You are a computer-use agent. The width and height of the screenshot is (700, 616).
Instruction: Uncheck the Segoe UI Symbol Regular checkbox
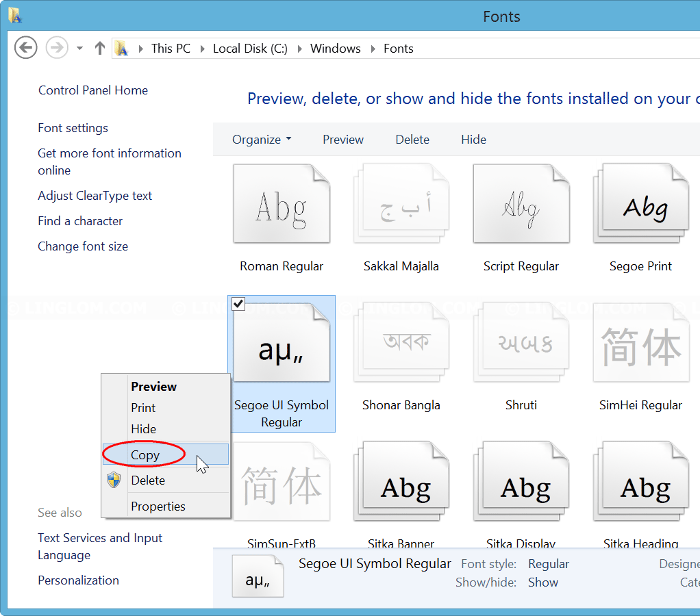238,303
